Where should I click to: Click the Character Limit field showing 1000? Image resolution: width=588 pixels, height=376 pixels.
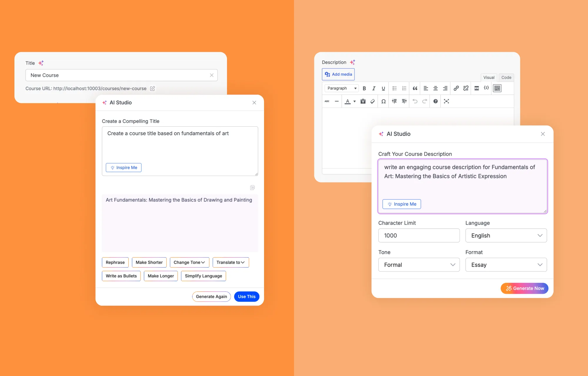(419, 236)
